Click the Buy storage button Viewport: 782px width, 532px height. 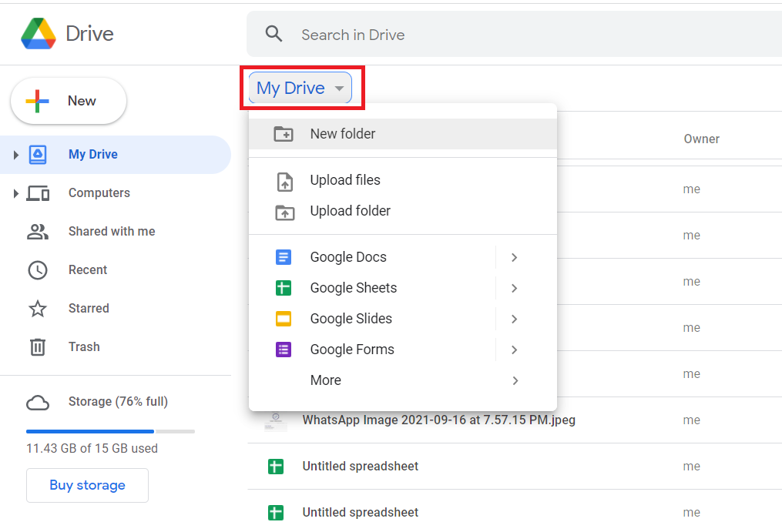point(87,485)
